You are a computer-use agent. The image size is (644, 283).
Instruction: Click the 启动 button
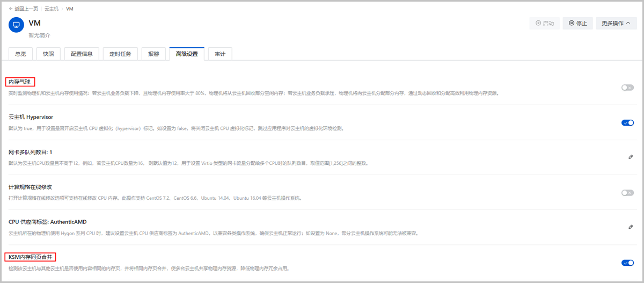(544, 23)
